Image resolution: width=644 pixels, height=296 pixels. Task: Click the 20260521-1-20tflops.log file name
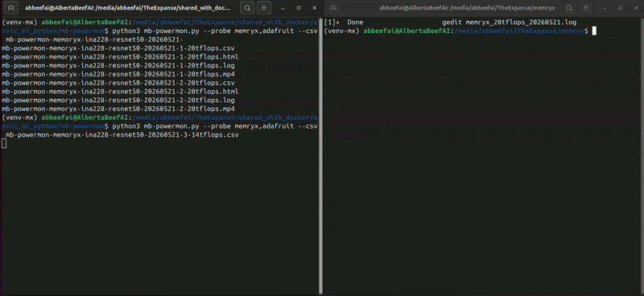point(118,65)
